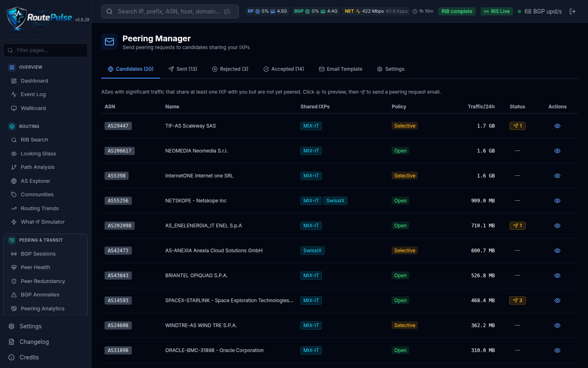Click the logout icon in top bar
The width and height of the screenshot is (588, 368).
coord(572,11)
